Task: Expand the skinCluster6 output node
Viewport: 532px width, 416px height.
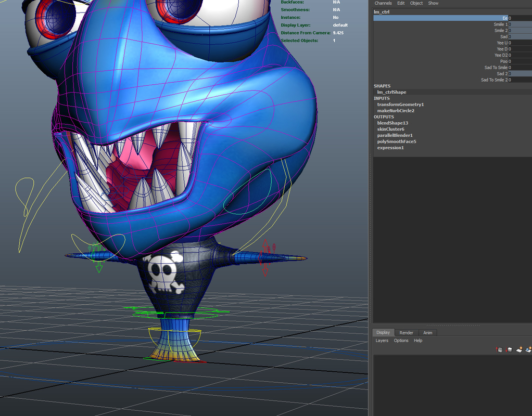Action: point(390,129)
